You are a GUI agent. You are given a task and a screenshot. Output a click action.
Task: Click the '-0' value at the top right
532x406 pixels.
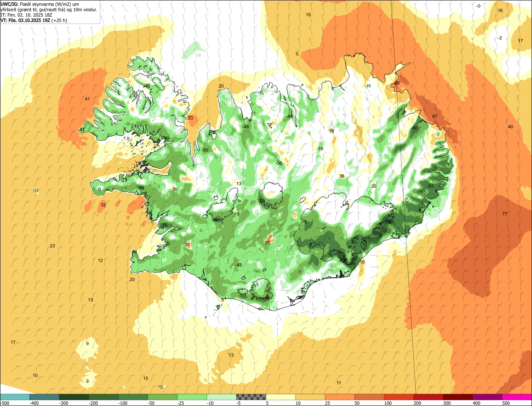point(478,6)
